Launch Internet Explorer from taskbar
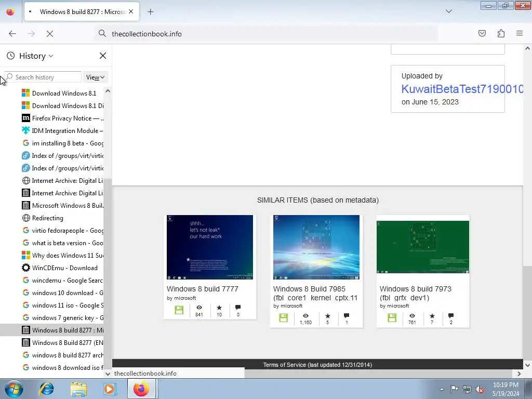 tap(46, 389)
